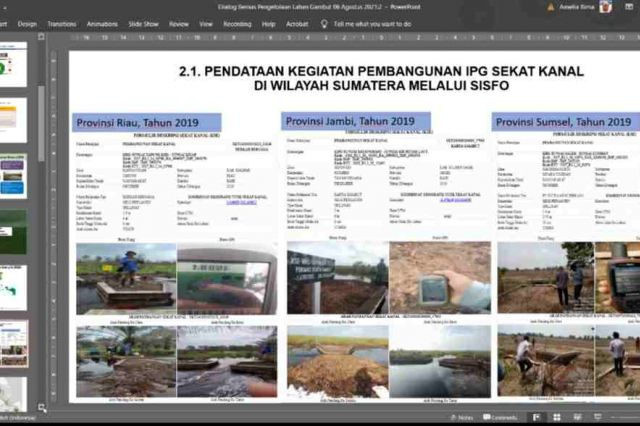This screenshot has height=426, width=640.
Task: Switch to Normal view icon
Action: pyautogui.click(x=536, y=417)
